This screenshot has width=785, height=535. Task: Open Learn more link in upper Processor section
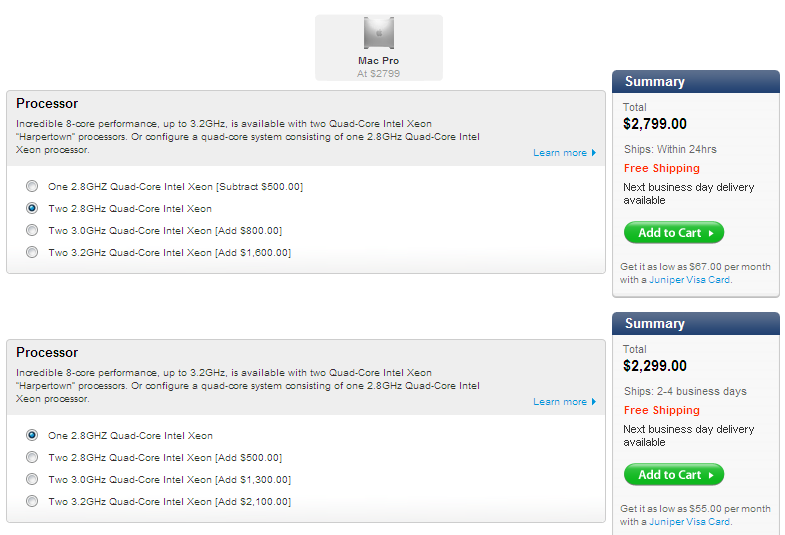point(564,153)
